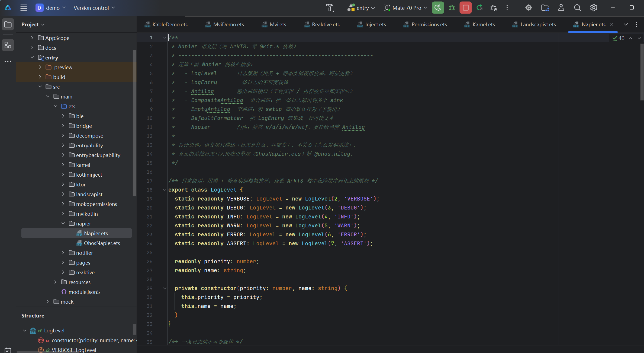Open Project view mode dropdown
644x353 pixels.
33,24
